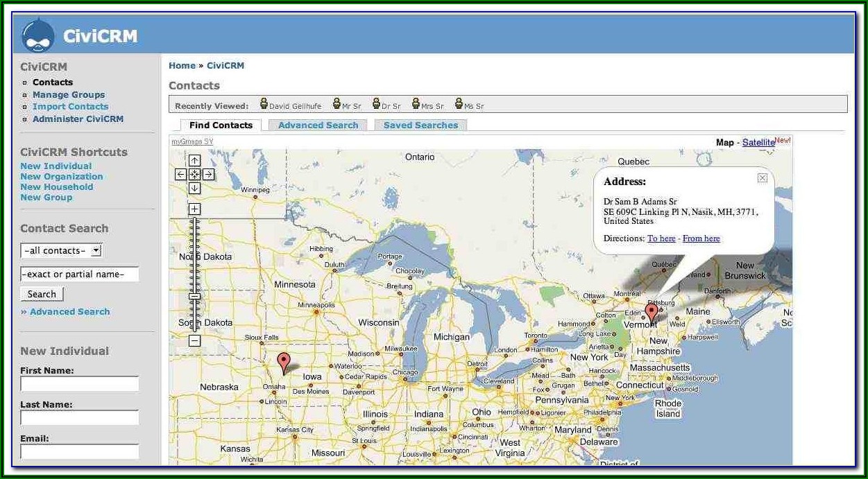The width and height of the screenshot is (868, 479).
Task: Click the map zoom in plus button
Action: coord(195,209)
